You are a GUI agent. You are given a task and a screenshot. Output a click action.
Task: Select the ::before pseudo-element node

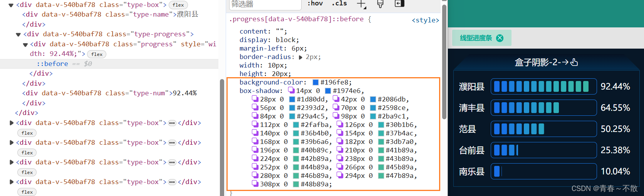click(x=52, y=64)
